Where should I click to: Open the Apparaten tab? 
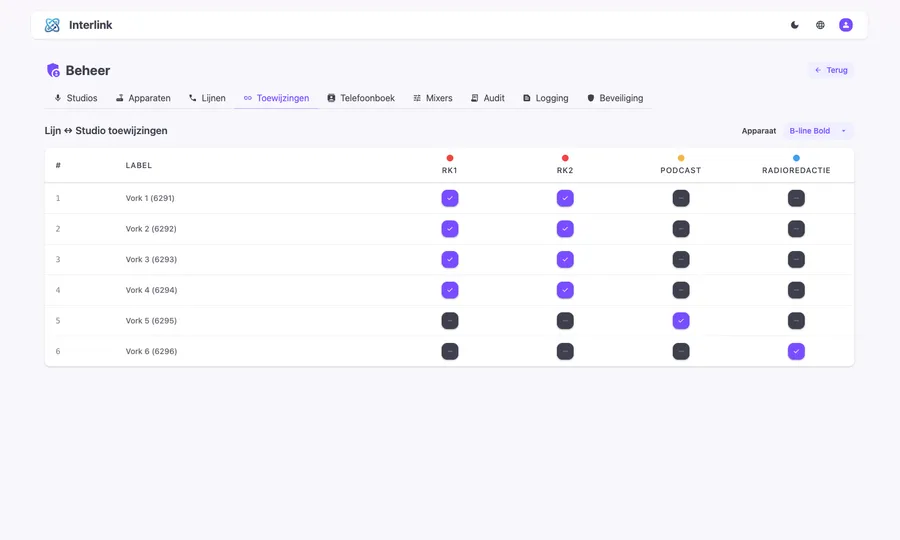coord(143,98)
